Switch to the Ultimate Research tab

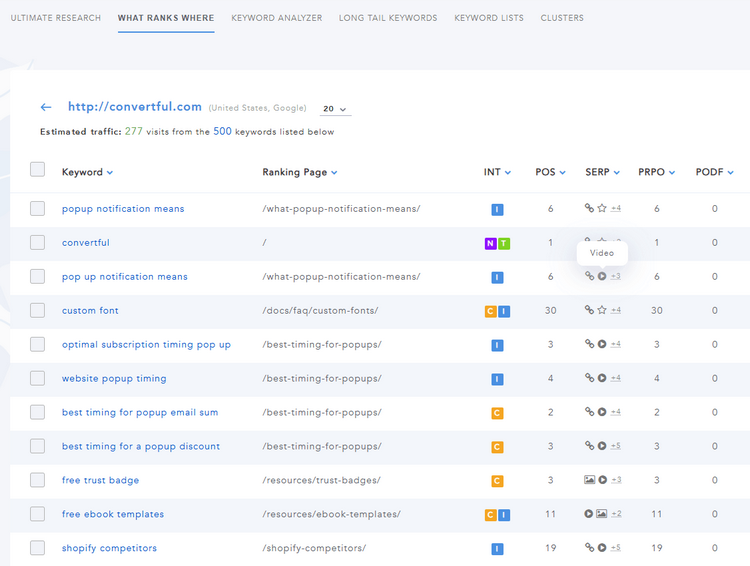point(55,18)
